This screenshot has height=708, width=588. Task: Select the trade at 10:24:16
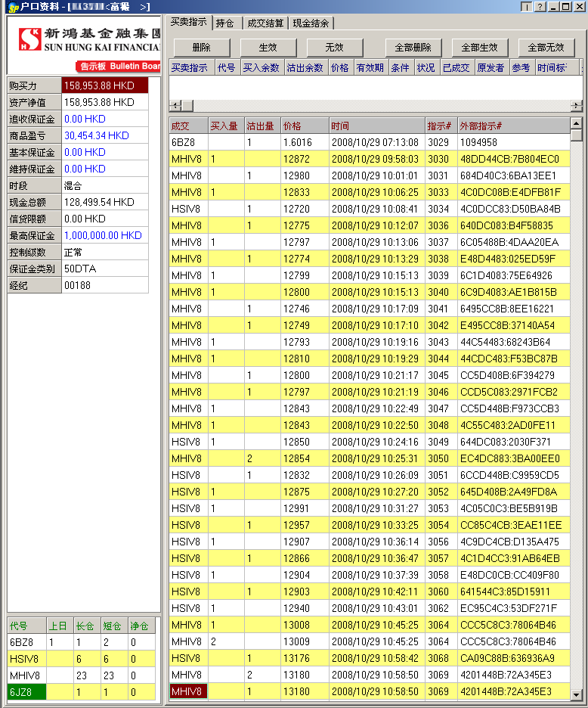pyautogui.click(x=369, y=442)
